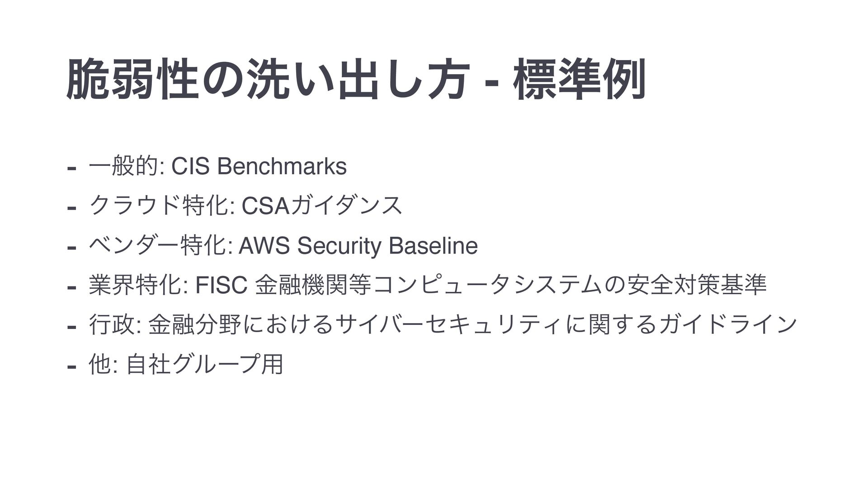This screenshot has width=868, height=488.
Task: Select AWS Security Baseline text
Action: click(358, 246)
